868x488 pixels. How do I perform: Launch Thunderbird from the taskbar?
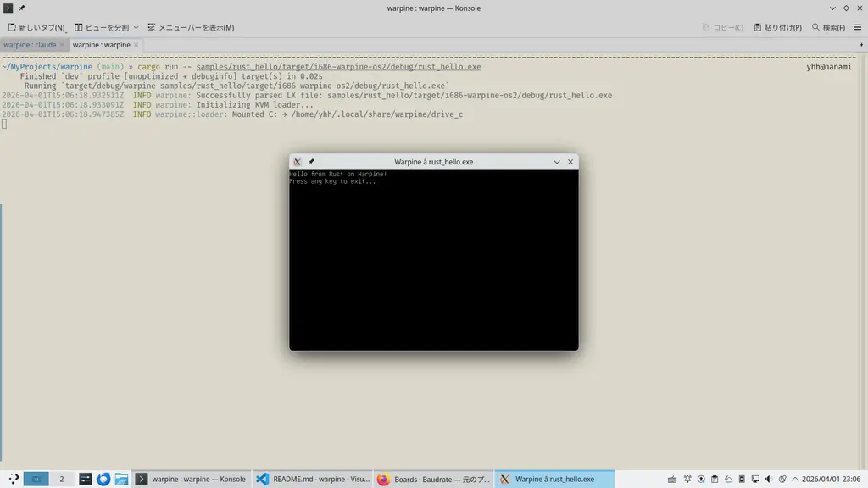tap(103, 479)
